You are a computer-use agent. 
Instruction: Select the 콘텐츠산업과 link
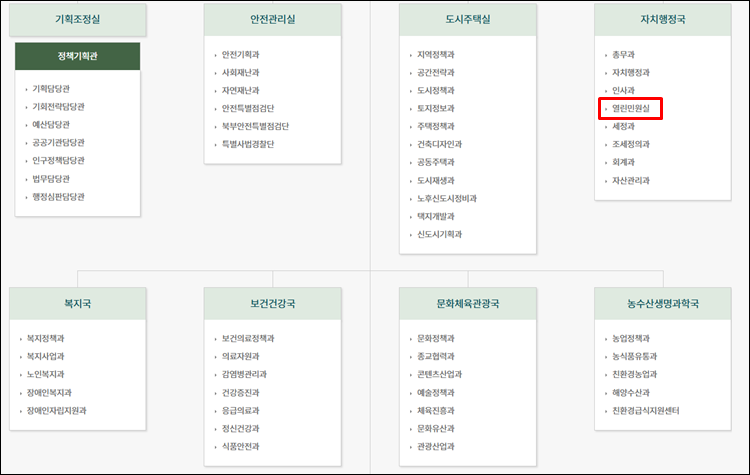click(440, 374)
